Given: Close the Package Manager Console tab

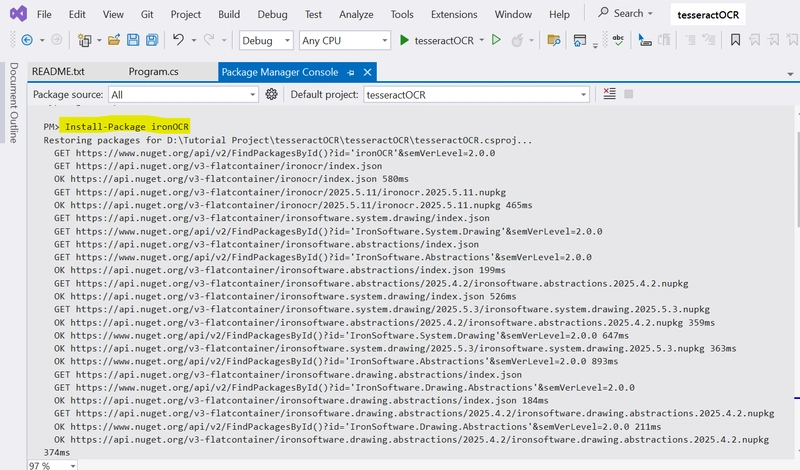Looking at the screenshot, I should (x=367, y=72).
